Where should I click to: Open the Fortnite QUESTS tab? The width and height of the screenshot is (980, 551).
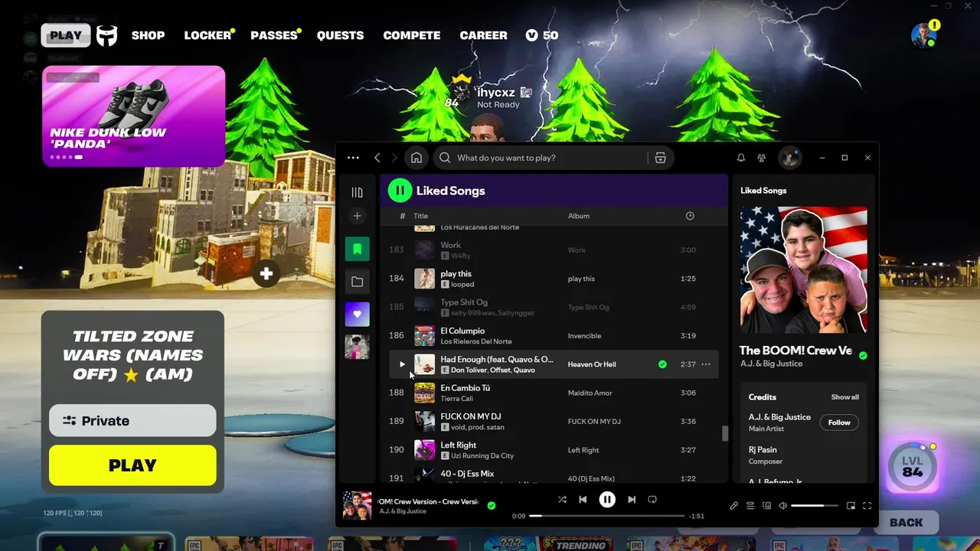(x=340, y=35)
